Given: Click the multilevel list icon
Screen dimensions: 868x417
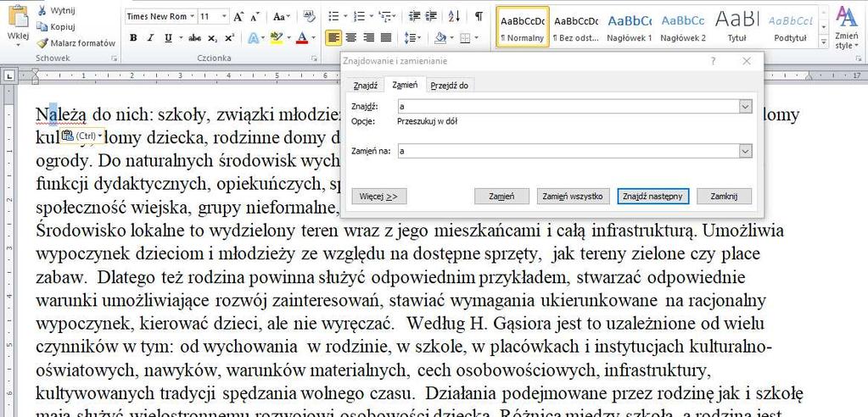Looking at the screenshot, I should point(384,17).
